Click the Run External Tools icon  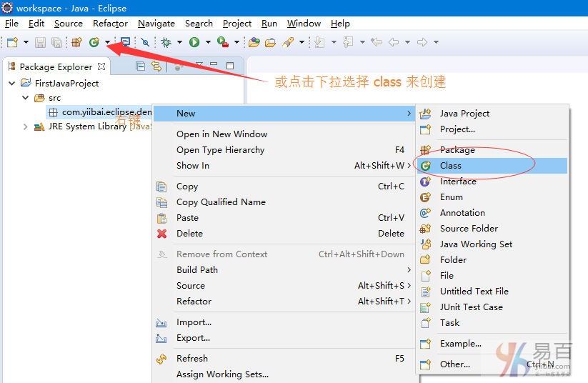coord(223,42)
